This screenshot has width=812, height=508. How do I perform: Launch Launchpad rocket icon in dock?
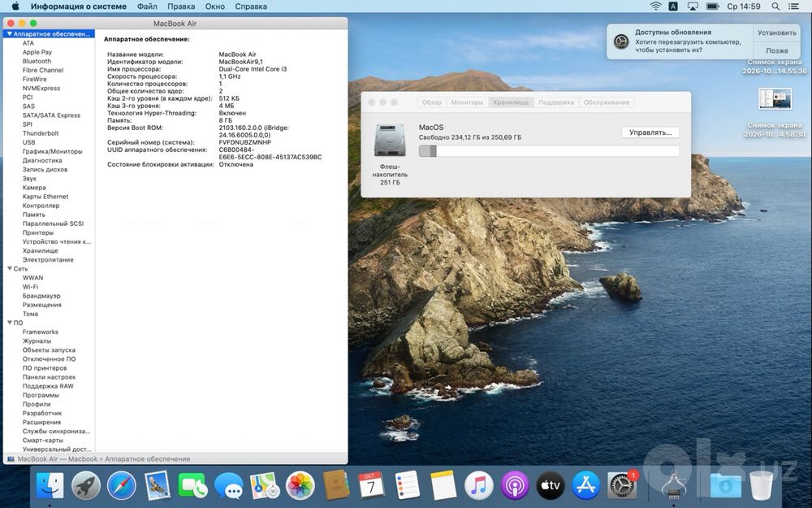point(86,486)
